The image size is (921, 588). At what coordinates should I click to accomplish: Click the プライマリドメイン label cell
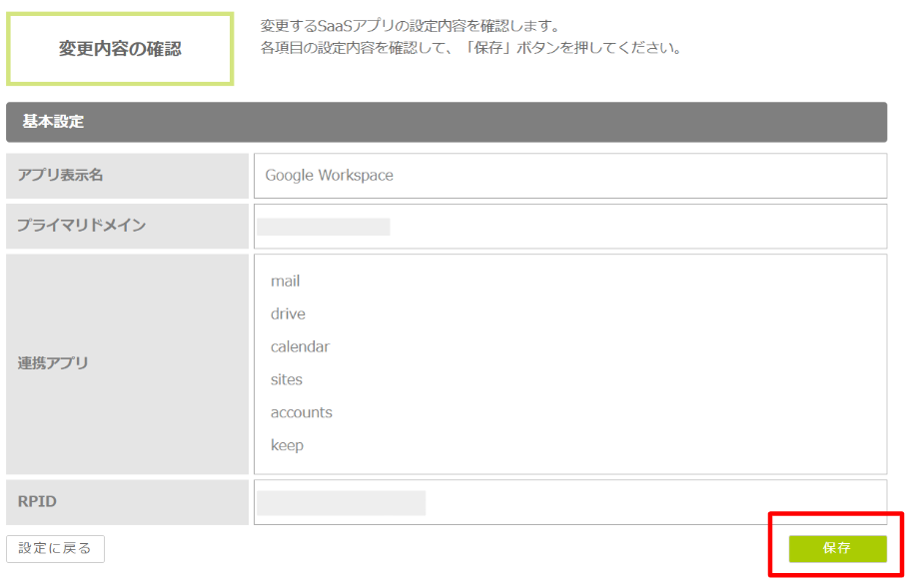click(127, 227)
